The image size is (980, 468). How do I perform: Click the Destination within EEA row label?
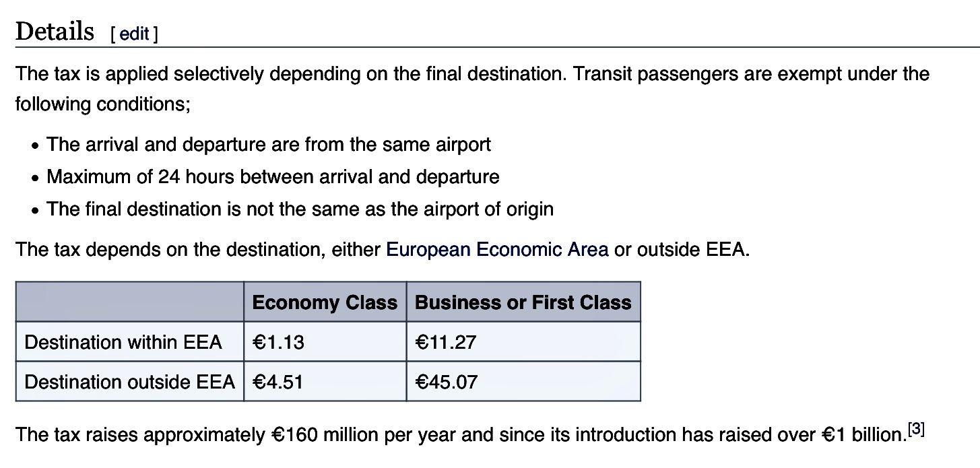tap(123, 342)
